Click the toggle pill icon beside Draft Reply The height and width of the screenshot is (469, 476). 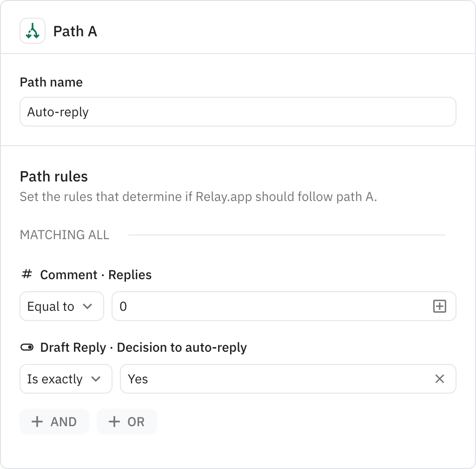28,347
